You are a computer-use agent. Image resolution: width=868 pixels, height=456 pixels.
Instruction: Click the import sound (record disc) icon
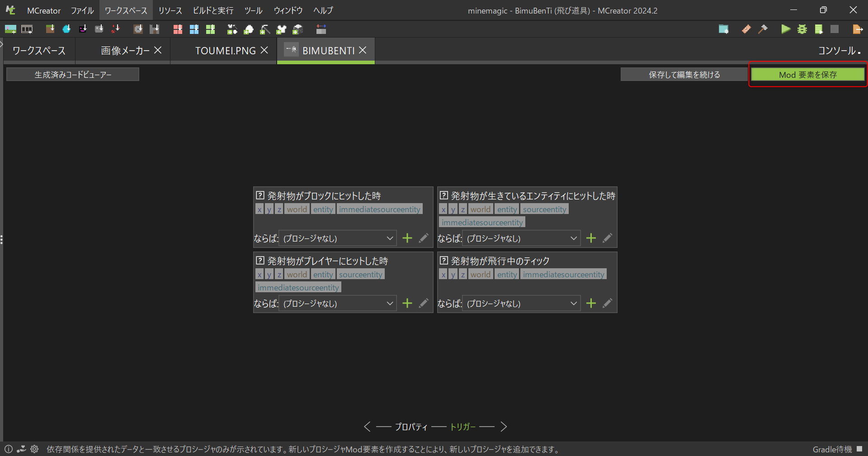click(138, 29)
